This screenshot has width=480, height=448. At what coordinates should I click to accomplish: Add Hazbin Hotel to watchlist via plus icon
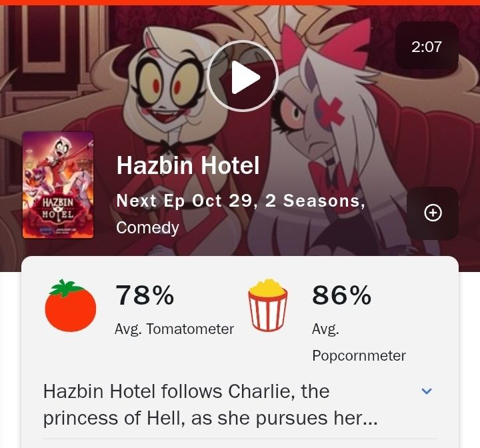(433, 213)
